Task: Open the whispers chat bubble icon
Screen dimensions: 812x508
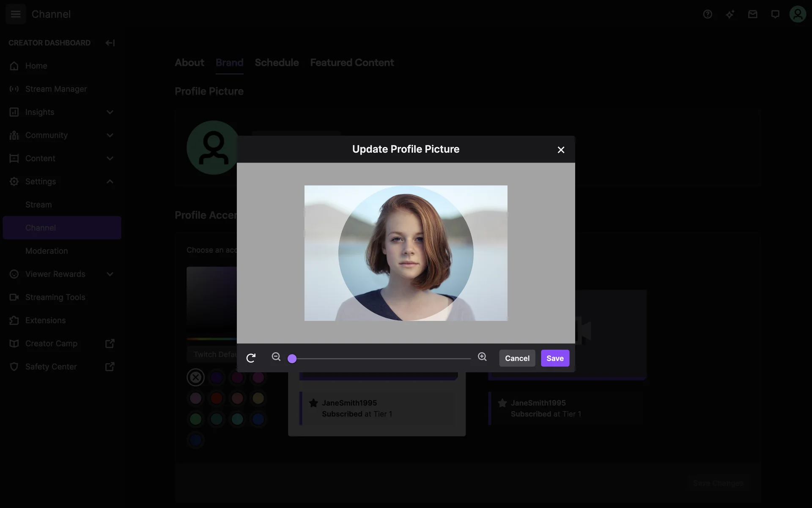Action: pos(775,14)
